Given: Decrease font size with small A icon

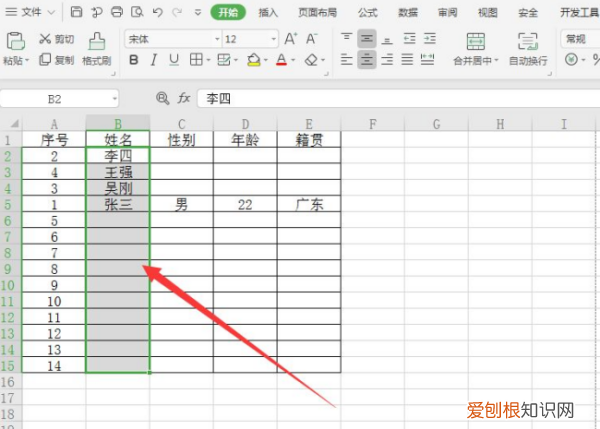Looking at the screenshot, I should click(311, 39).
